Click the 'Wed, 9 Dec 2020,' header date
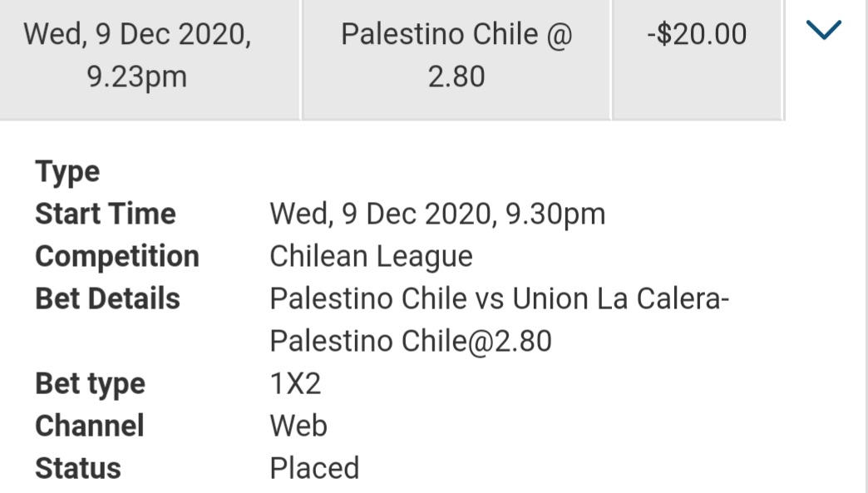The height and width of the screenshot is (493, 868). pos(137,35)
